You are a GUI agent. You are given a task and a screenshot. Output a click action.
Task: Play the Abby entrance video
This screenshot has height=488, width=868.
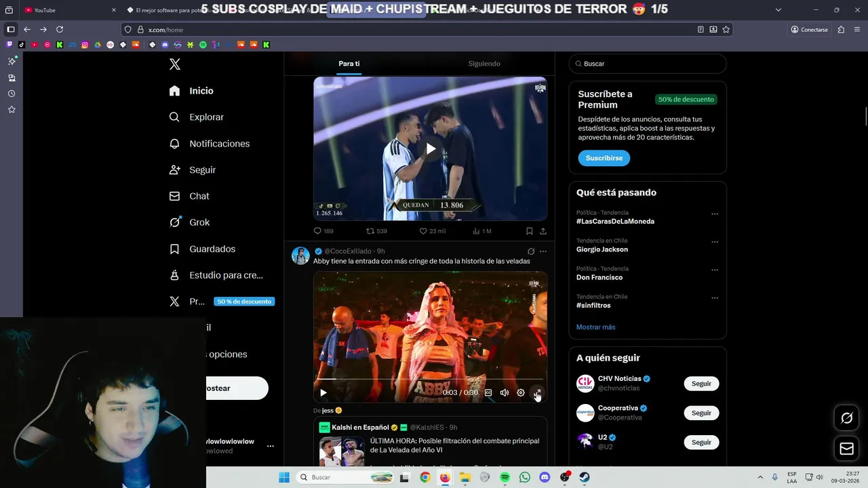pos(323,392)
